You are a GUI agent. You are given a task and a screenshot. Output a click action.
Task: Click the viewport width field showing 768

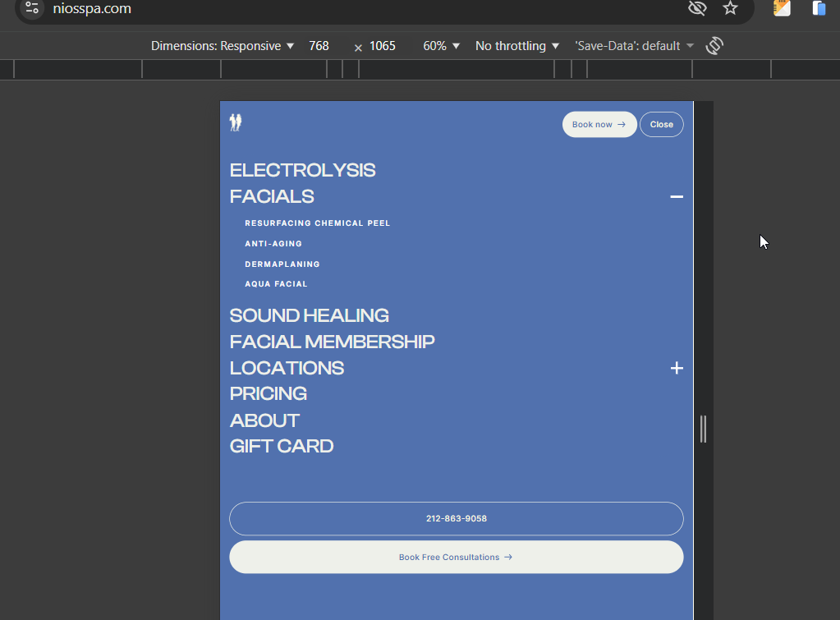[x=319, y=46]
